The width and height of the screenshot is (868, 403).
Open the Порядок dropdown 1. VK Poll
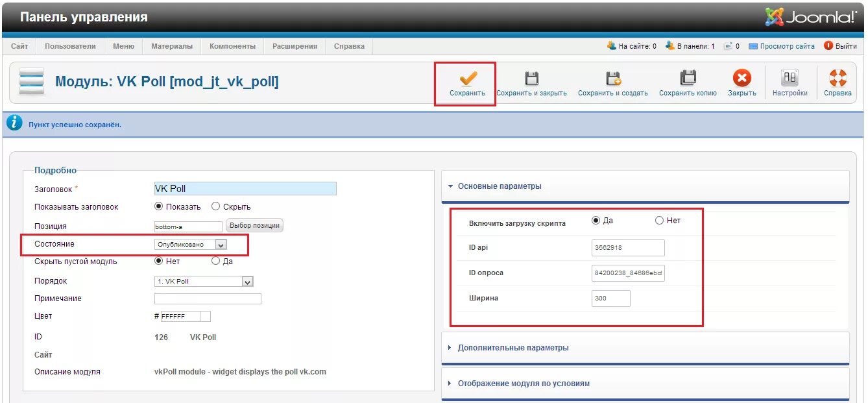tap(204, 282)
